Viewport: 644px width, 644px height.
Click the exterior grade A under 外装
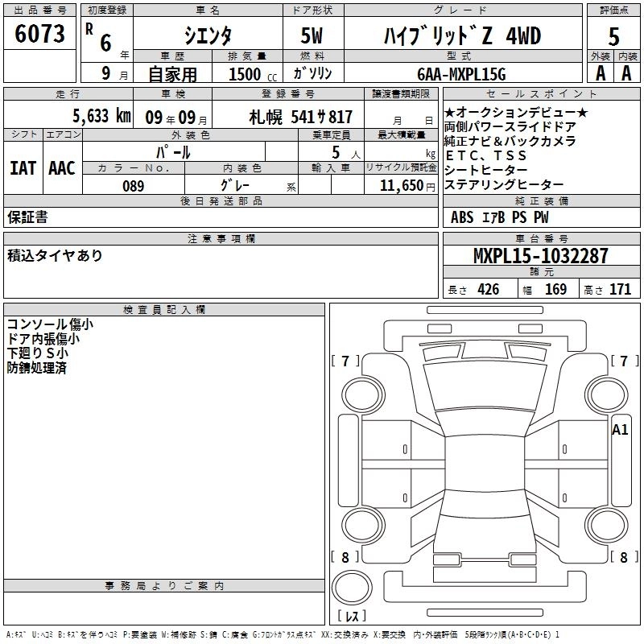click(600, 72)
